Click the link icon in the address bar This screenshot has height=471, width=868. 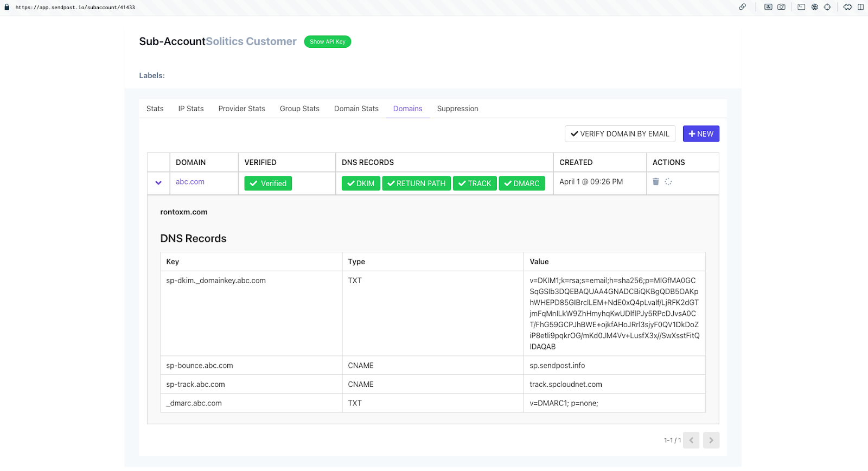point(742,7)
